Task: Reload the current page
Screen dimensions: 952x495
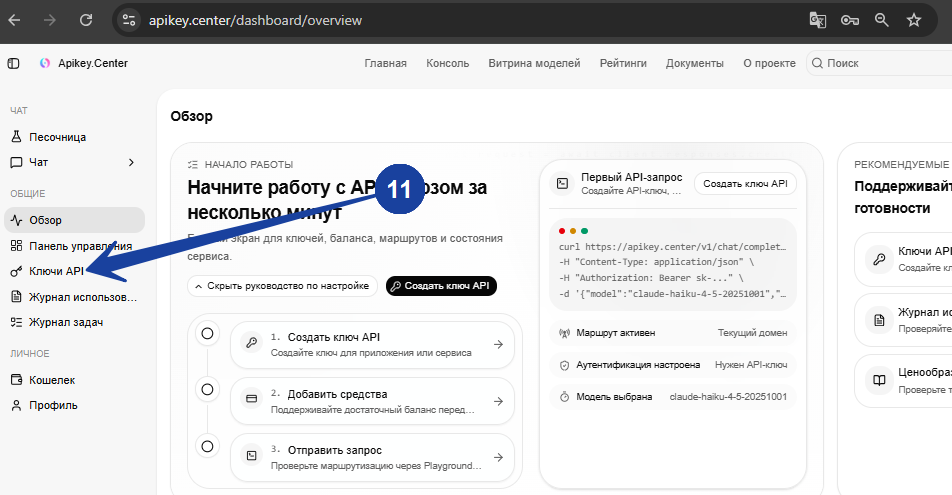Action: click(x=86, y=20)
